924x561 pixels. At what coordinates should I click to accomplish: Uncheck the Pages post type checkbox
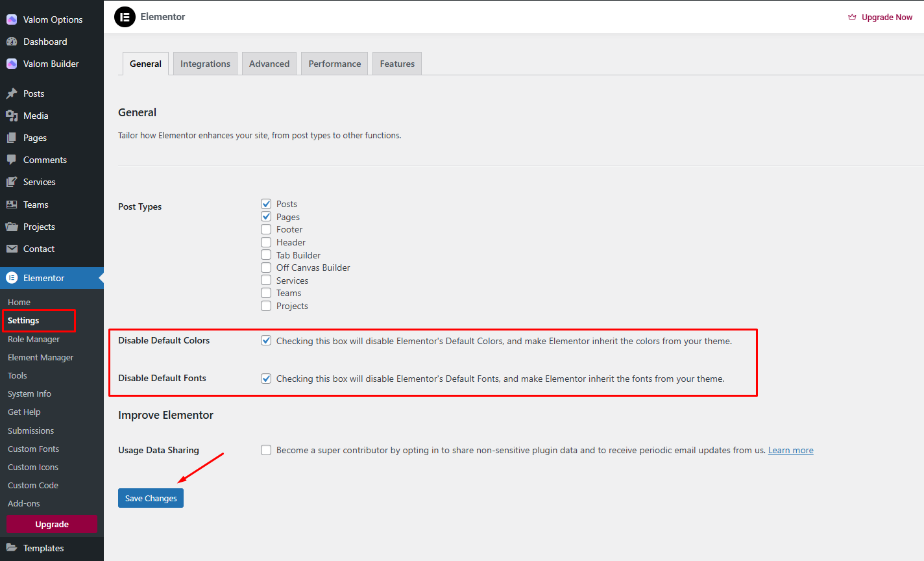tap(266, 216)
